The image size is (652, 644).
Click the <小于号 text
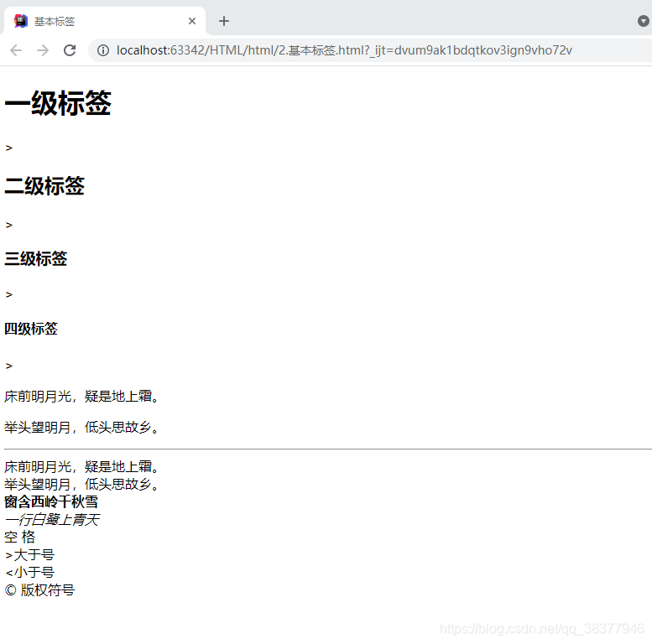pyautogui.click(x=29, y=573)
